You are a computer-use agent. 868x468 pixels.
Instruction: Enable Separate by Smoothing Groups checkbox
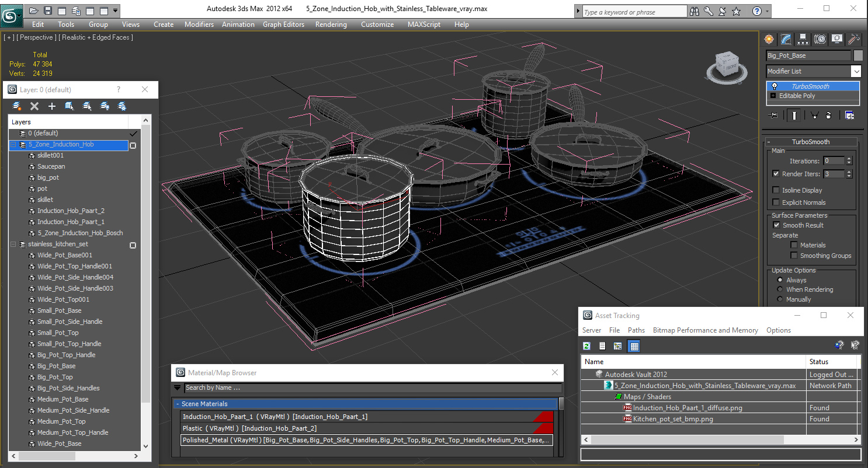794,256
